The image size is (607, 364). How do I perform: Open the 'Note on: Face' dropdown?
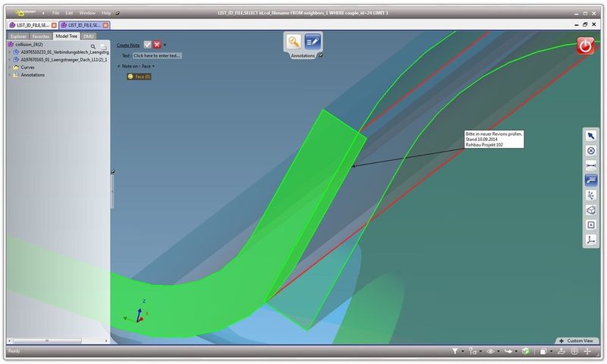148,66
